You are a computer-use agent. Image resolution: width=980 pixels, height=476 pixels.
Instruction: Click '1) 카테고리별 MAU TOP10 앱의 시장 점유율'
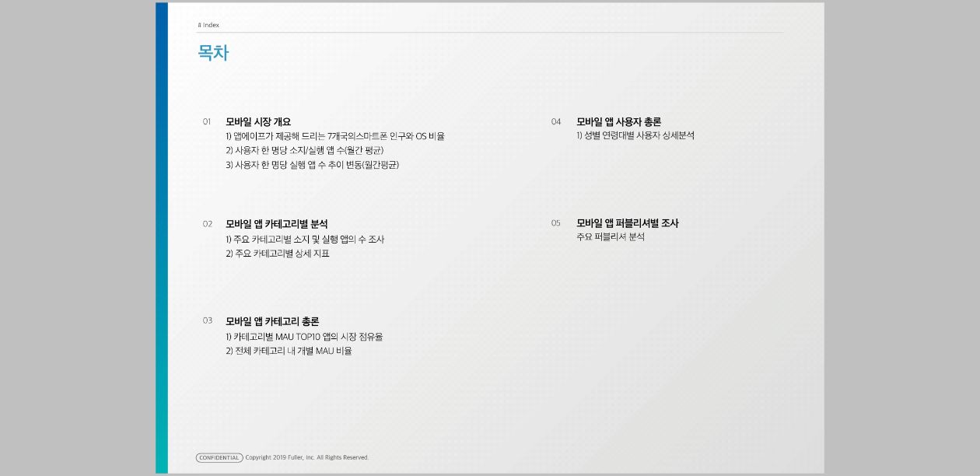point(304,337)
